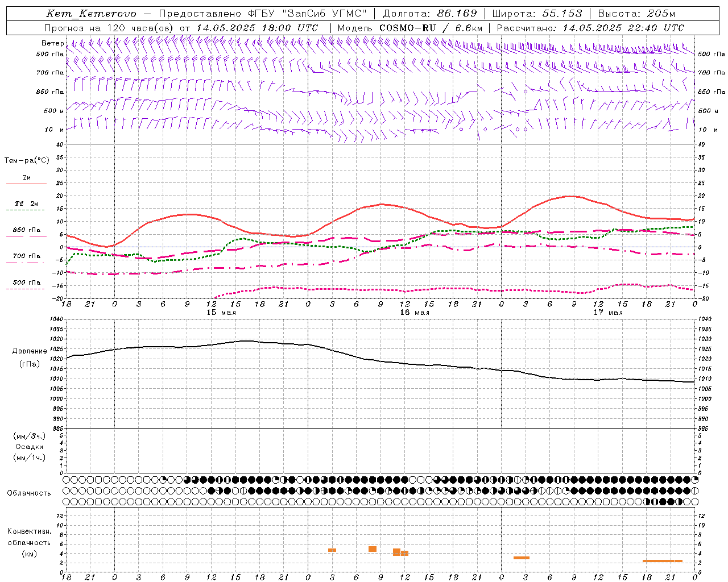The height and width of the screenshot is (582, 728).
Task: Click the 15 мая date label
Action: coord(221,313)
